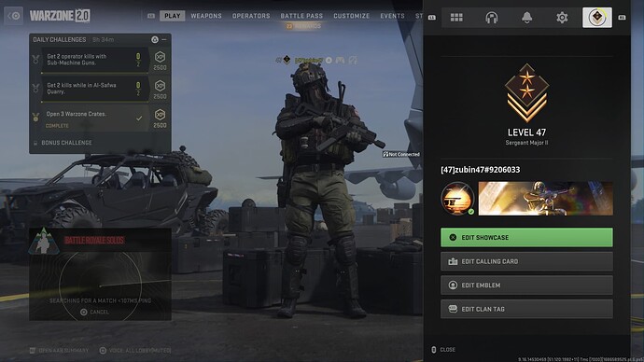The height and width of the screenshot is (362, 644).
Task: Open the headset channels icon
Action: click(492, 17)
